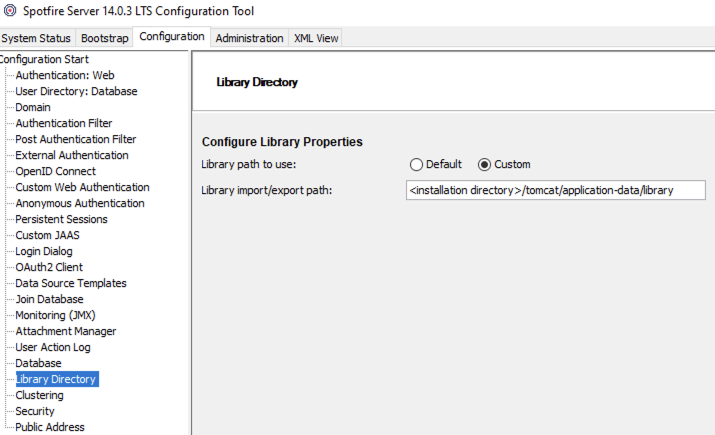Select the Configuration tab
715x435 pixels.
172,37
